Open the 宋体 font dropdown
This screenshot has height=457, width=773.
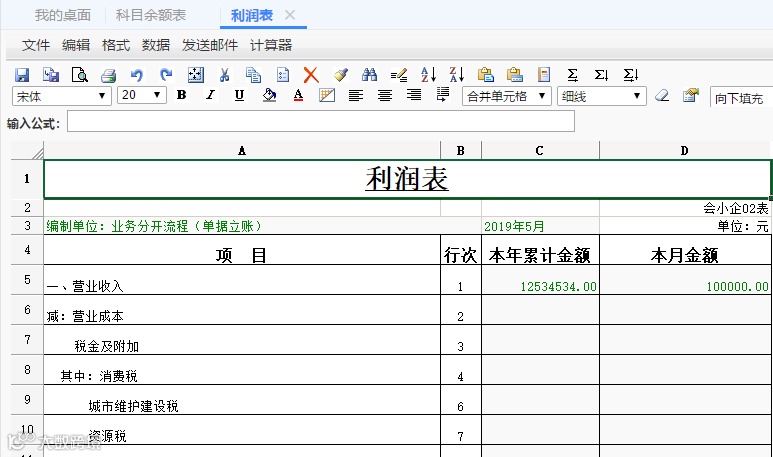[62, 96]
